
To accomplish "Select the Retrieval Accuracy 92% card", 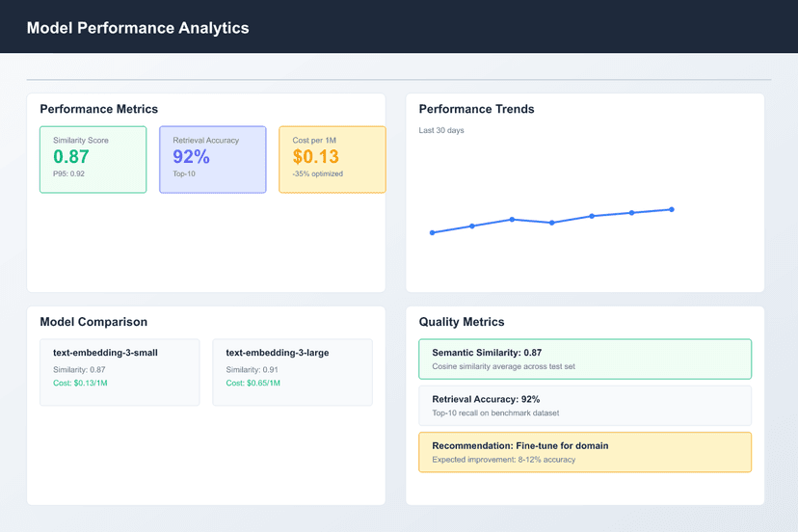I will point(212,159).
